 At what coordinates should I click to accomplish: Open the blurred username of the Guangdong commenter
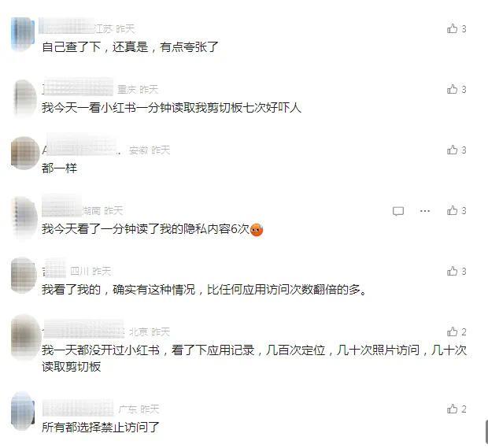point(78,407)
